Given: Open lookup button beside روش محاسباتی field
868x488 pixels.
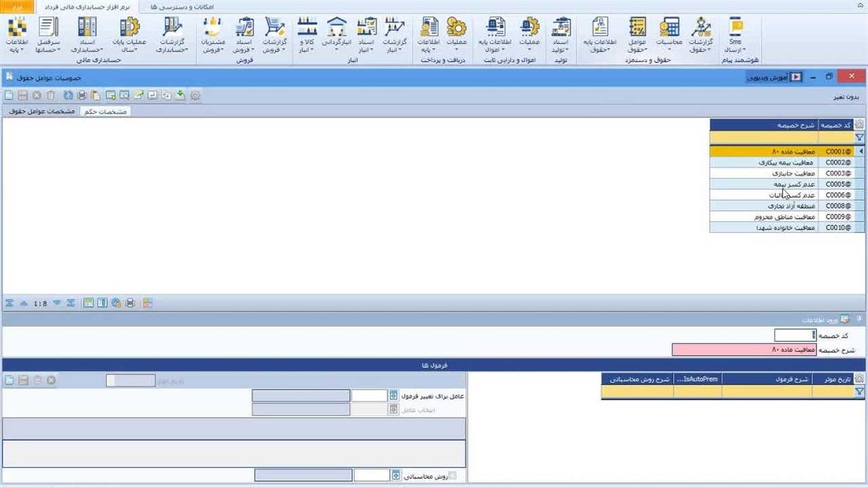Looking at the screenshot, I should [x=396, y=476].
